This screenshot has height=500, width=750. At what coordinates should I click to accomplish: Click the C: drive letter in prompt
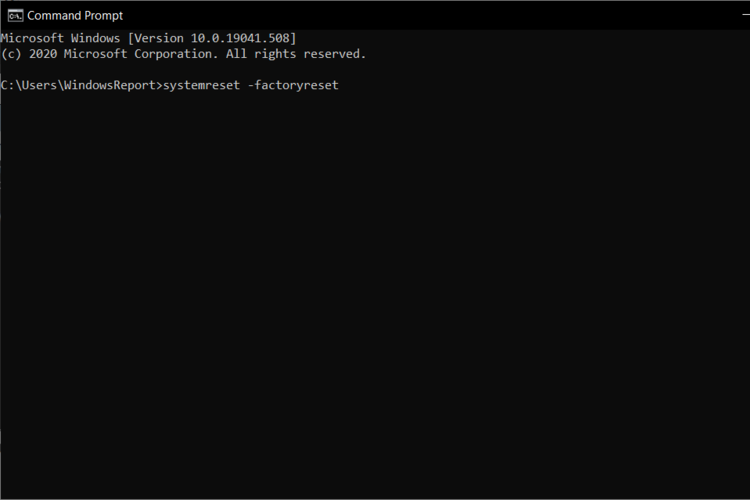pos(8,85)
